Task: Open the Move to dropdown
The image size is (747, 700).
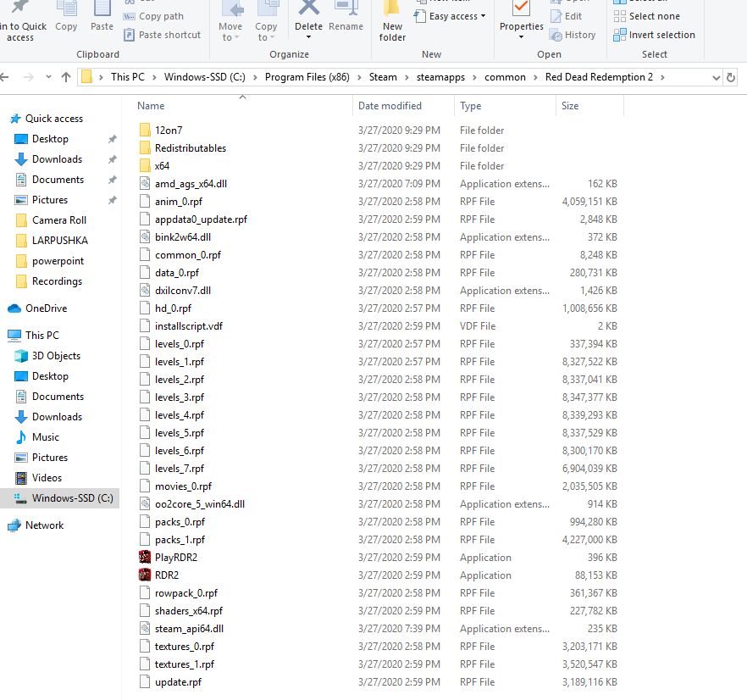Action: point(230,31)
